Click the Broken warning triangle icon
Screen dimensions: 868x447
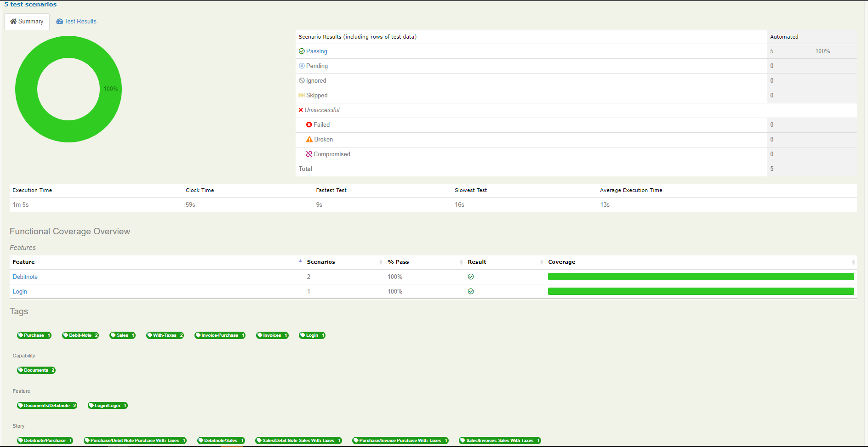(x=308, y=139)
